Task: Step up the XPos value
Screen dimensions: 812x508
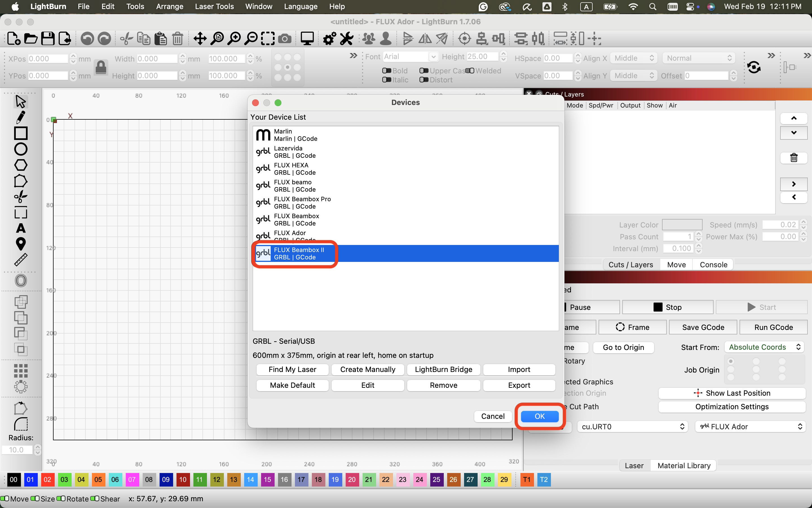Action: click(73, 56)
